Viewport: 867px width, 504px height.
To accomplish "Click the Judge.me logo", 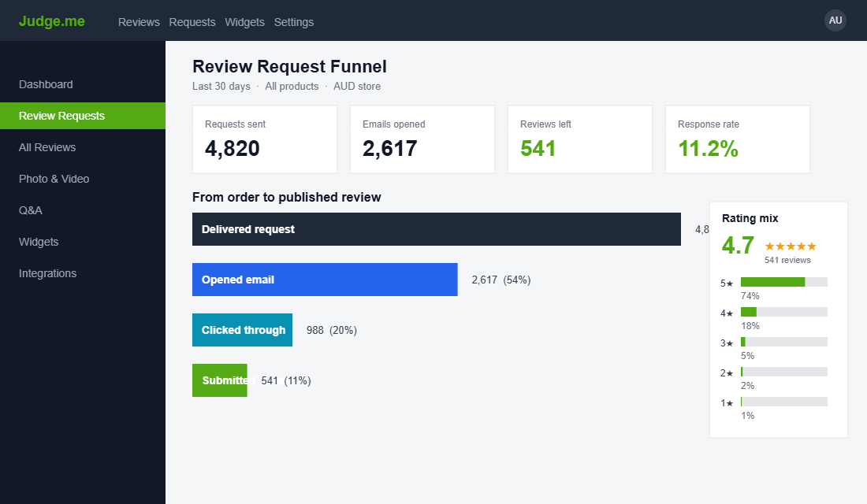I will 51,21.
